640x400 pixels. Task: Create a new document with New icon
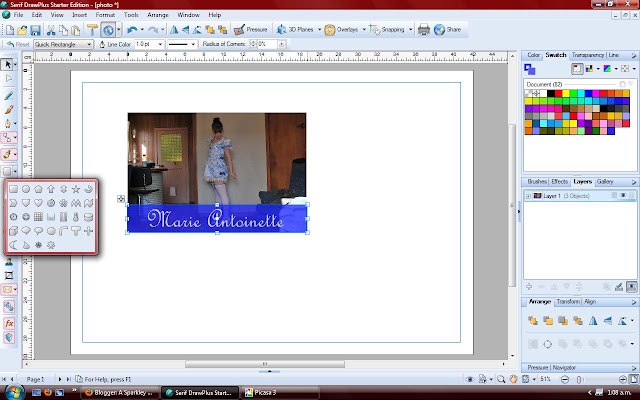(10, 30)
